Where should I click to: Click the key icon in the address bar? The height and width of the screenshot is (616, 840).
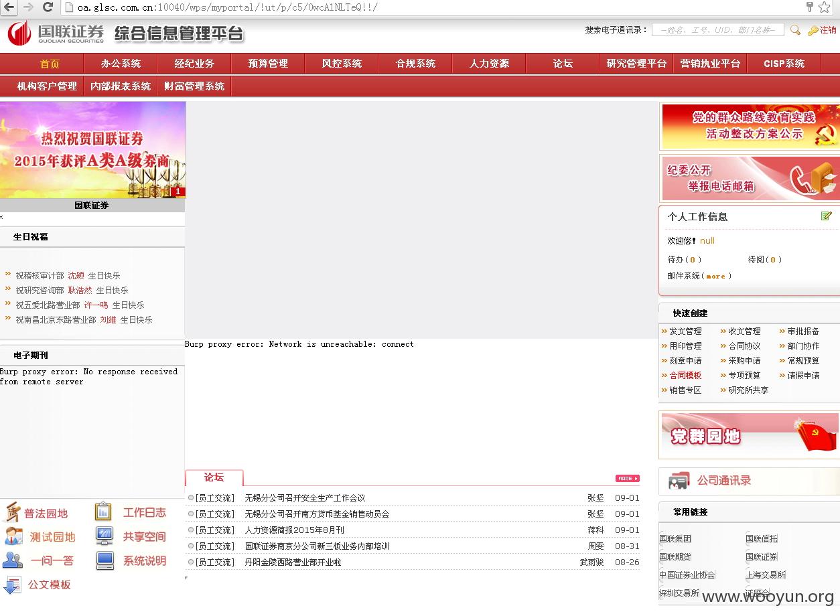point(809,7)
